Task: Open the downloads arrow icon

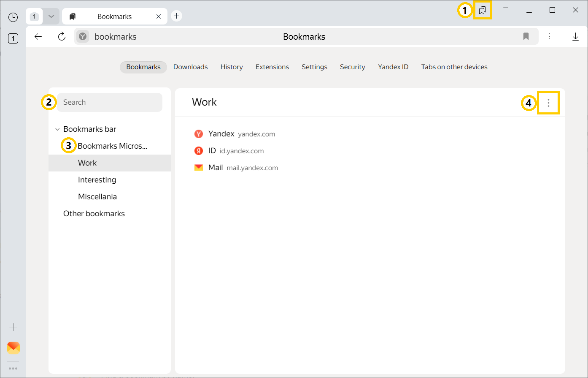Action: click(x=575, y=37)
